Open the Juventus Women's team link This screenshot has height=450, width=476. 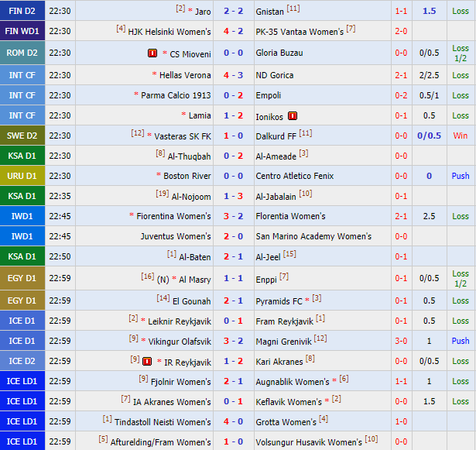[176, 236]
